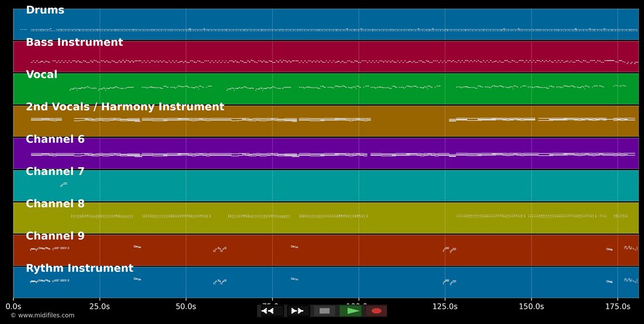Viewport: 644px width, 324px height.
Task: Click the Bass Instrument title text
Action: (74, 42)
